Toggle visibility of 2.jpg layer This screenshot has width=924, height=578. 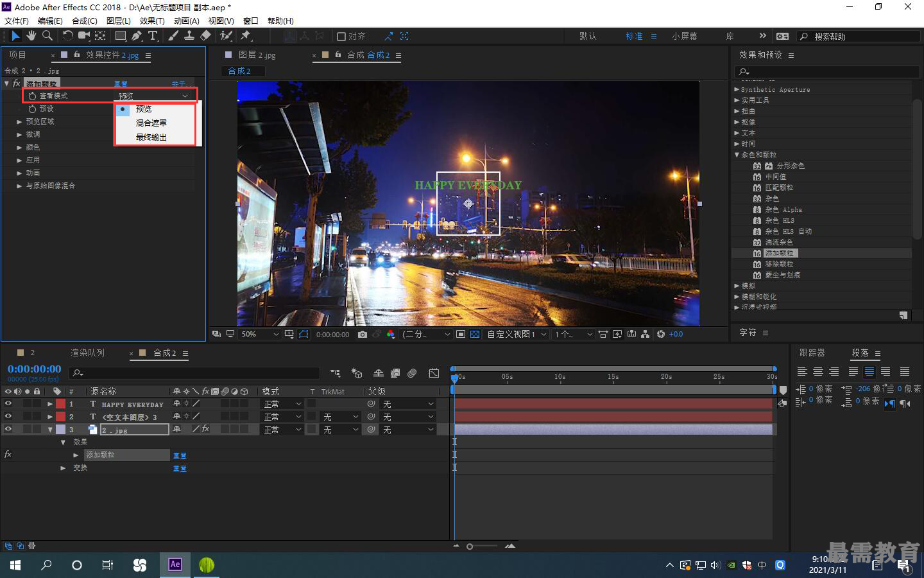point(8,430)
